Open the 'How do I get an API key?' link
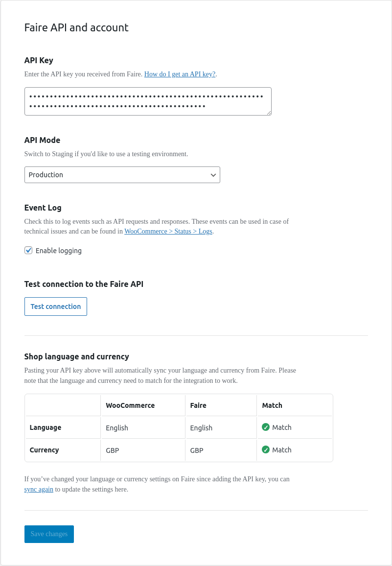The width and height of the screenshot is (392, 566). (180, 74)
